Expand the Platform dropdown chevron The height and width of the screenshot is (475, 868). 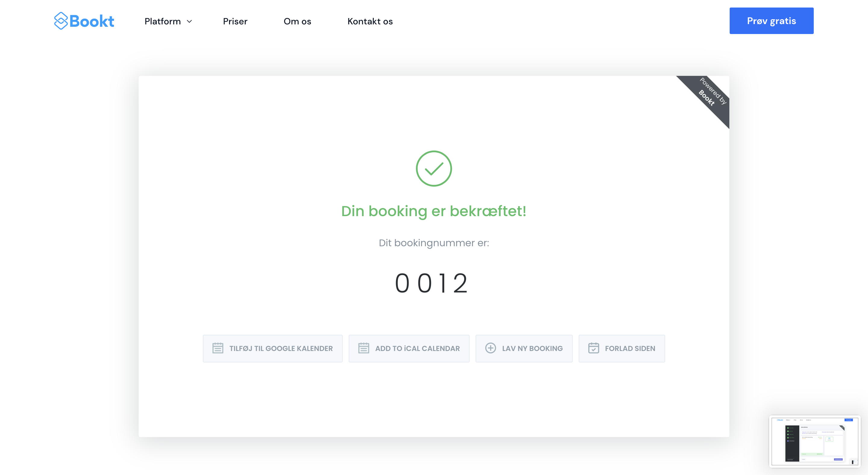click(189, 22)
